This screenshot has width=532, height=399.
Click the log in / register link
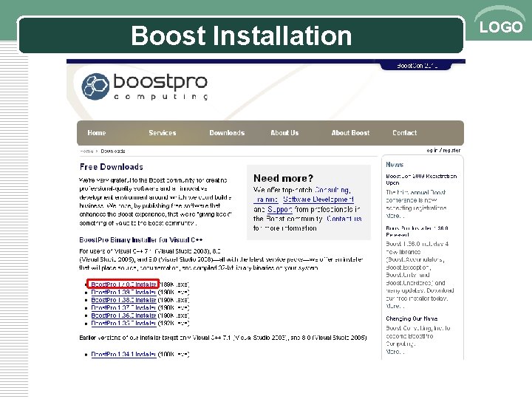click(443, 150)
